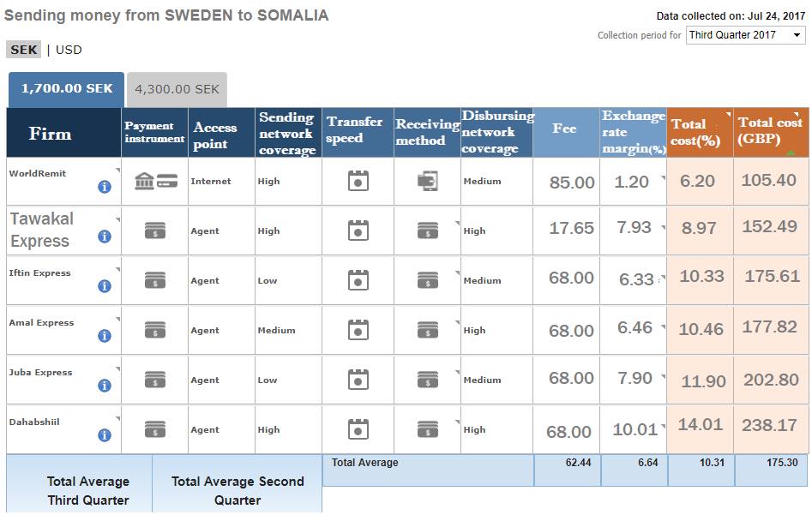Sort table by Fee column header
This screenshot has width=812, height=515.
pyautogui.click(x=565, y=129)
